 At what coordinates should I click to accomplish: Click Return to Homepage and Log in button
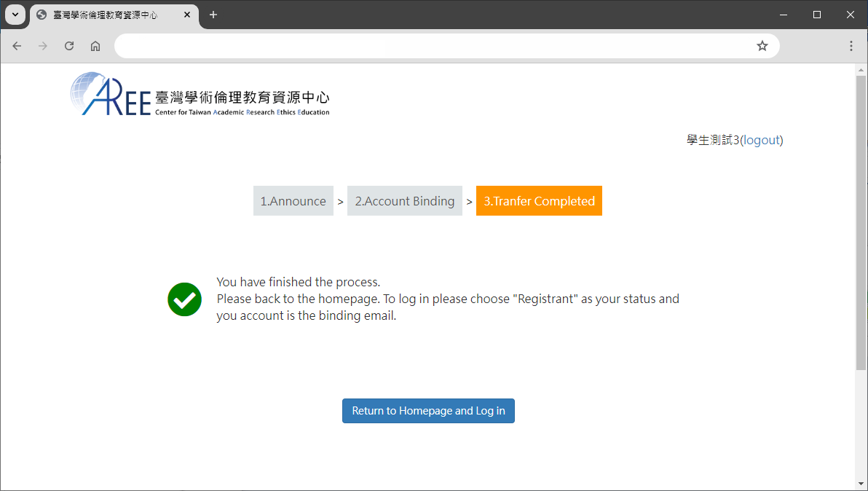[428, 411]
